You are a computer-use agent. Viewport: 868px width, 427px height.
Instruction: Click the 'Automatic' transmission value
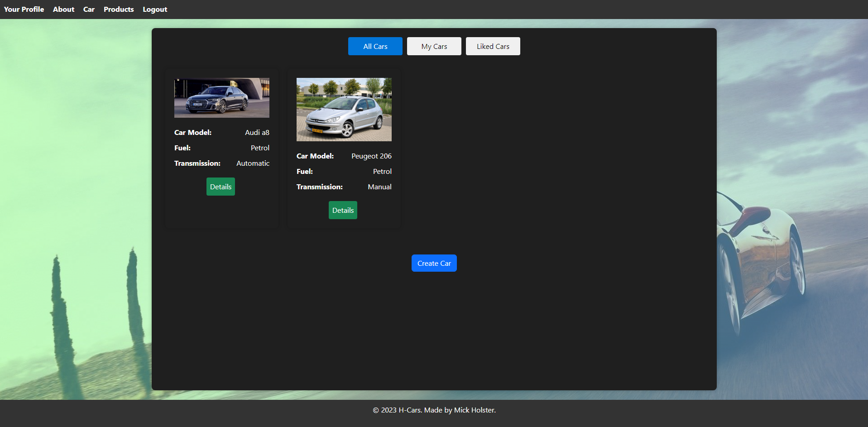[253, 163]
